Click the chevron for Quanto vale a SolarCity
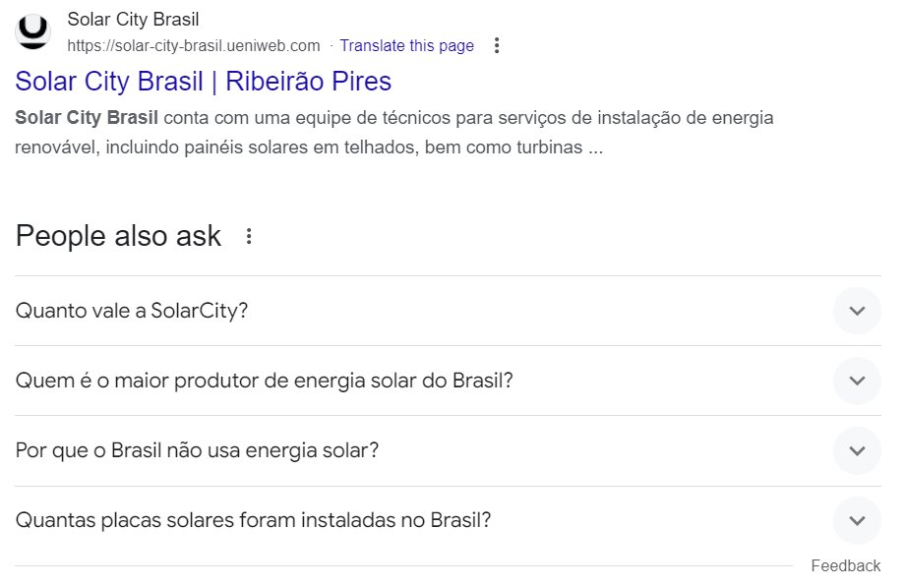The image size is (905, 588). [x=857, y=311]
